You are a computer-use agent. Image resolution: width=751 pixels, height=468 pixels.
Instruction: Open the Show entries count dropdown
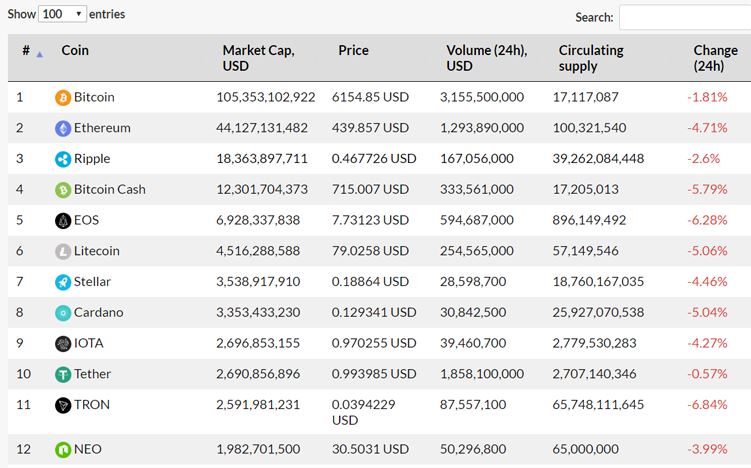click(62, 14)
